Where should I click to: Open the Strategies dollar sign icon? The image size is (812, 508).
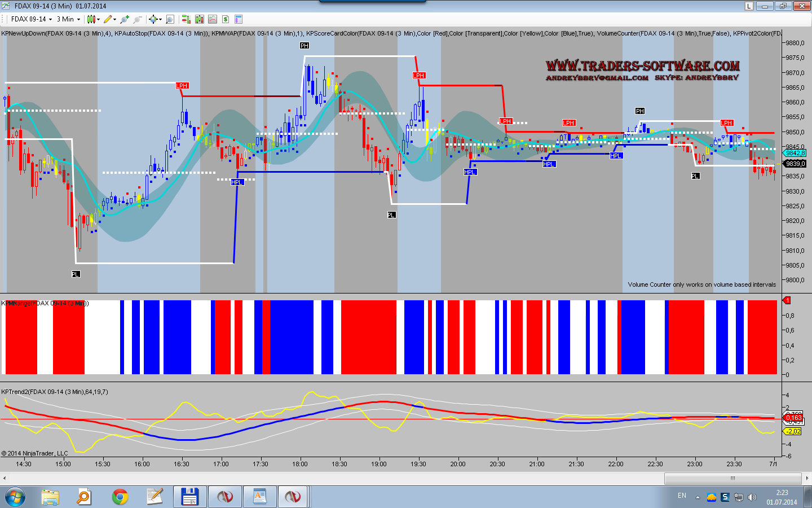(x=226, y=19)
